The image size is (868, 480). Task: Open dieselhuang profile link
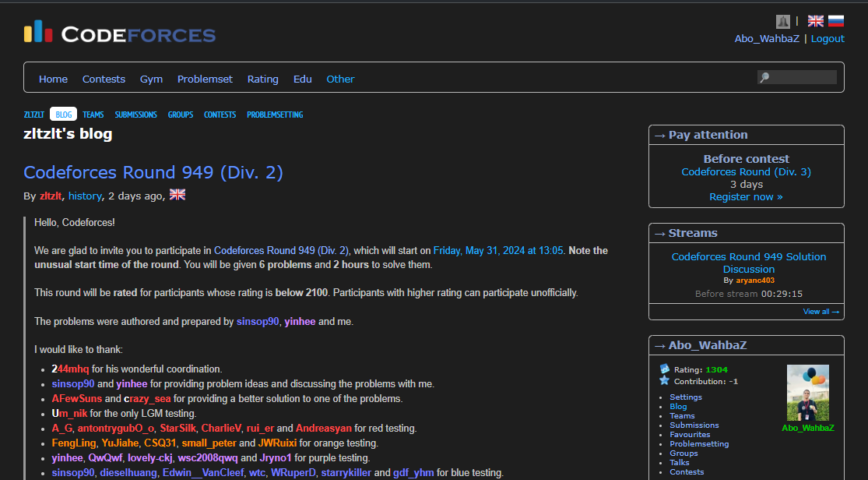pyautogui.click(x=128, y=473)
